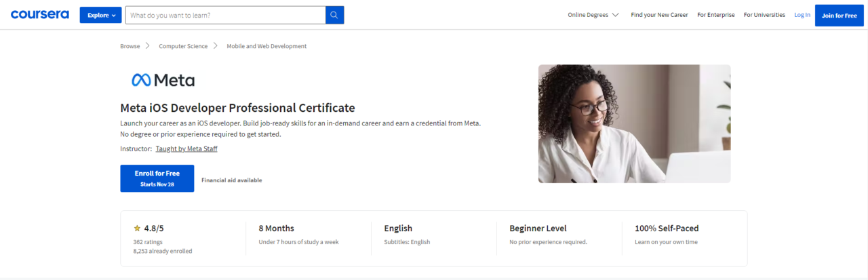Click the course hero image

pyautogui.click(x=634, y=123)
